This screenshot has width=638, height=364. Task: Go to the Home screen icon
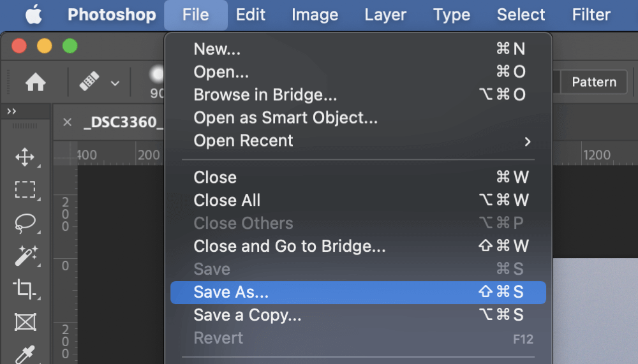point(35,82)
